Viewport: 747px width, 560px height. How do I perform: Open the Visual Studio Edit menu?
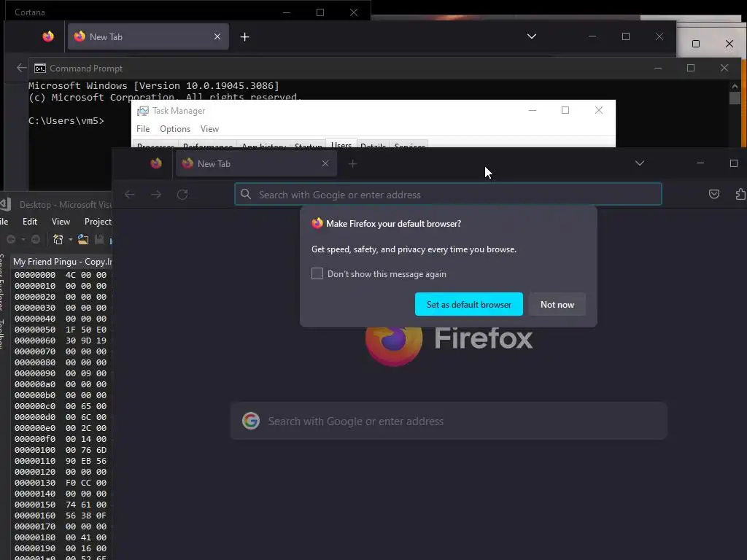29,222
